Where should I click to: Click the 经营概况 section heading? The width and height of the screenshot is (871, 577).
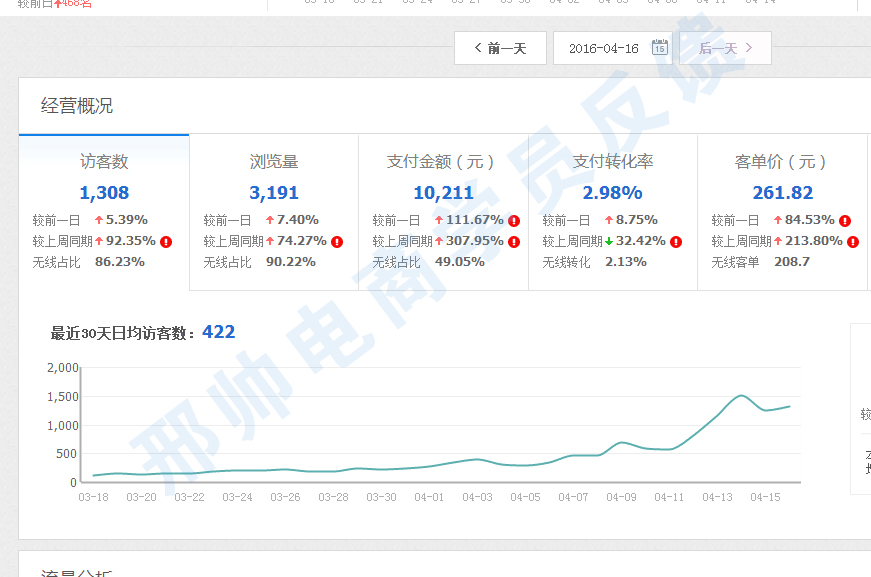click(77, 106)
